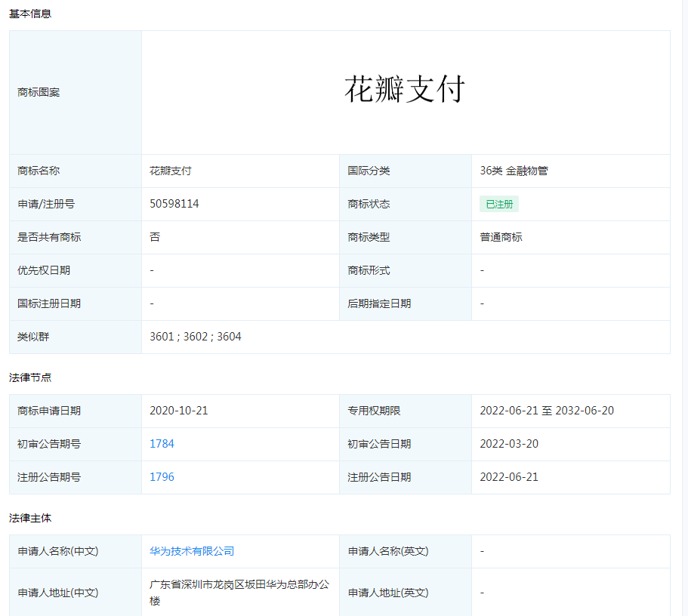Viewport: 688px width, 616px height.
Task: Click the 商标名称 label
Action: 39,171
